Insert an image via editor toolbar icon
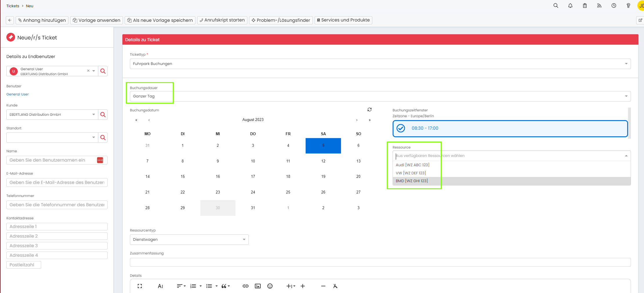 (x=257, y=286)
